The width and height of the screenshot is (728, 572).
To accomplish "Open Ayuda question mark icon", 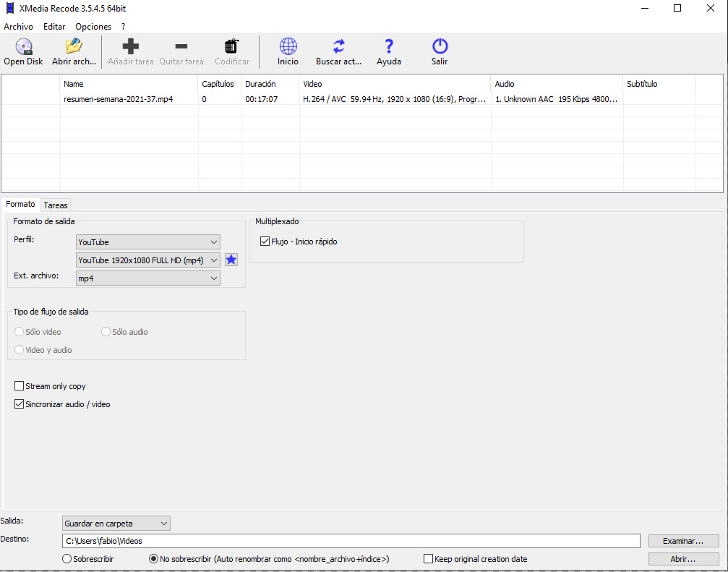I will pos(389,46).
